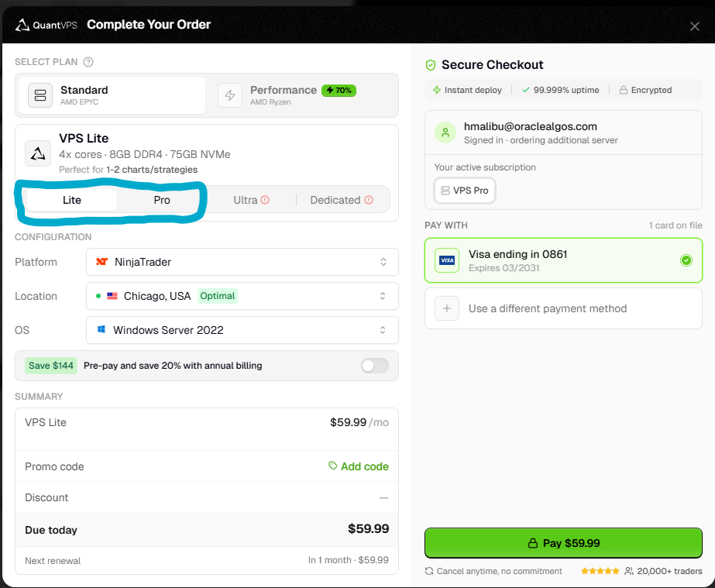
Task: Enable annual billing to save 20%
Action: coord(374,365)
